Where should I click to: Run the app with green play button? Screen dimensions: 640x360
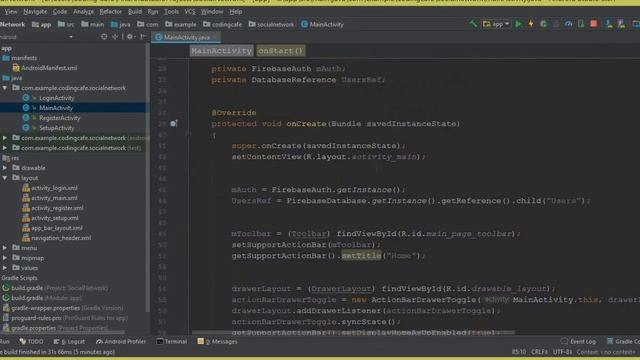pos(518,24)
